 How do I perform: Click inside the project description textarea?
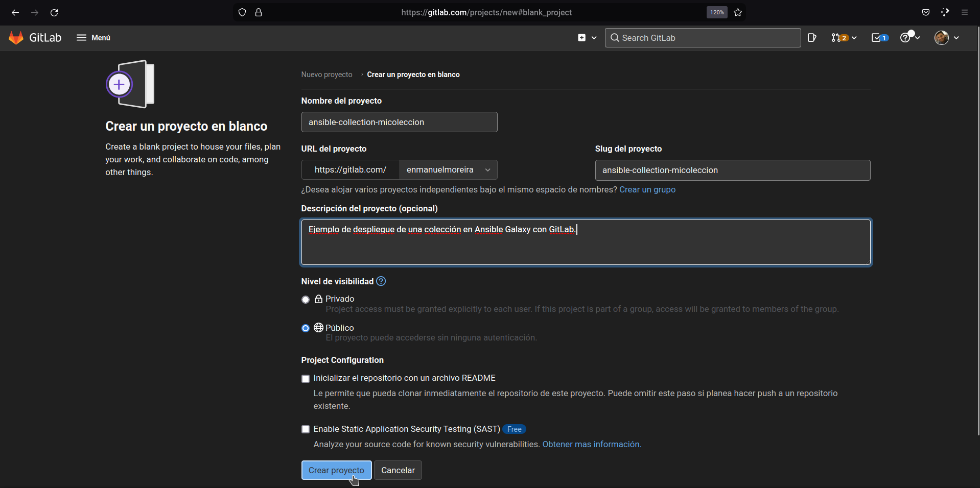tap(586, 242)
